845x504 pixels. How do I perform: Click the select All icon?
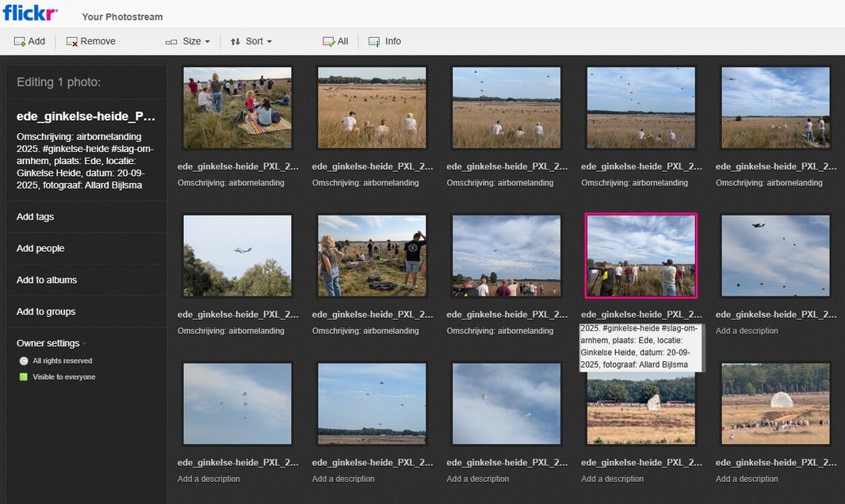(328, 41)
